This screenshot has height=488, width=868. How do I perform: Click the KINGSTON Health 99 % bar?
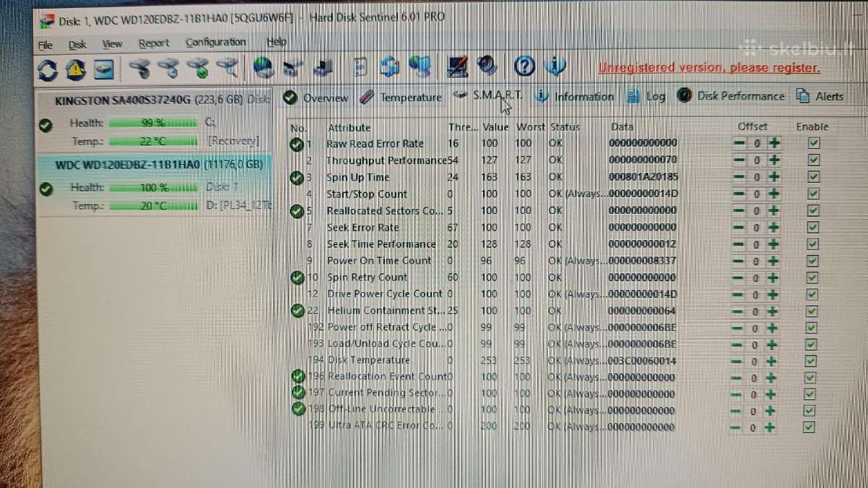coord(154,124)
